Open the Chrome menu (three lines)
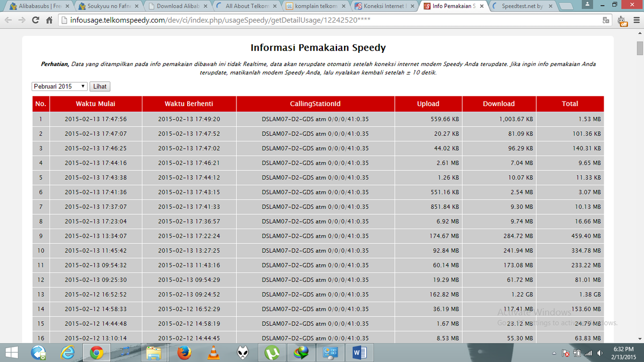Image resolution: width=644 pixels, height=362 pixels. tap(636, 20)
